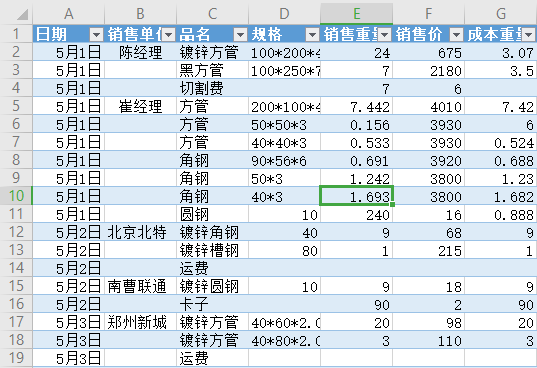Image resolution: width=537 pixels, height=368 pixels.
Task: Click the fill handle of selected cell
Action: [392, 204]
